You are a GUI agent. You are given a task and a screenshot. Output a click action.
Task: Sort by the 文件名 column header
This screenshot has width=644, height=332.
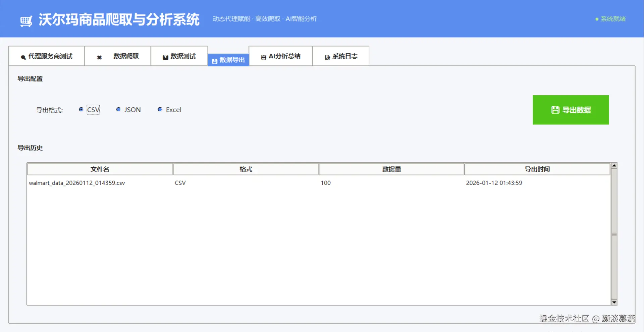click(x=100, y=169)
